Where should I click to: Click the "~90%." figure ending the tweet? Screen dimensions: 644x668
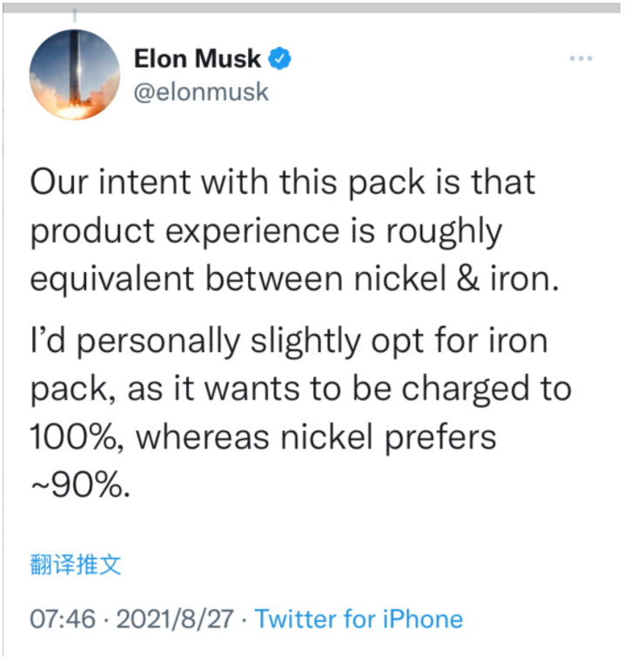[x=80, y=484]
